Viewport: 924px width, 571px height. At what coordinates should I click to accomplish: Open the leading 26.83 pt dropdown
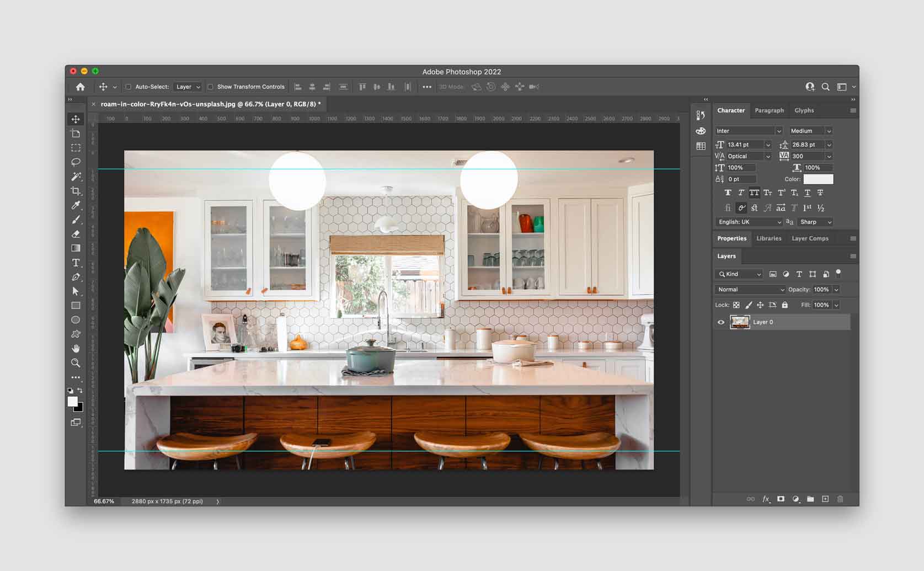tap(829, 145)
